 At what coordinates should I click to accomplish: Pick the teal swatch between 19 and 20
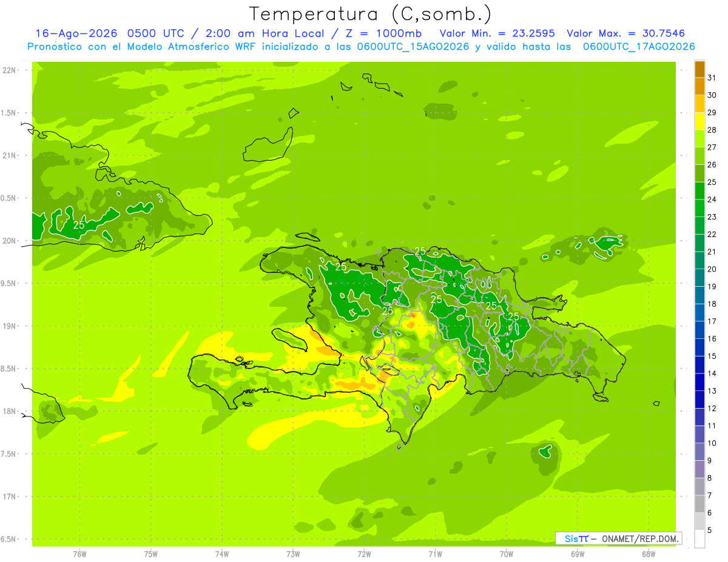tap(699, 278)
